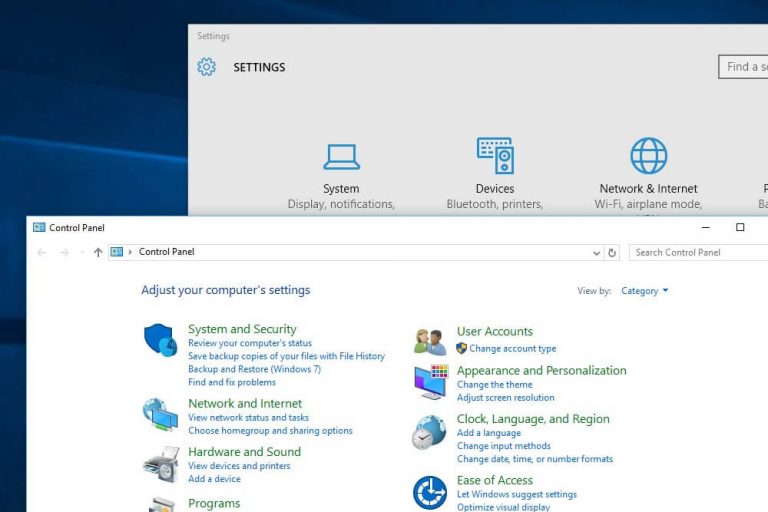Click Add a language link

[x=489, y=433]
